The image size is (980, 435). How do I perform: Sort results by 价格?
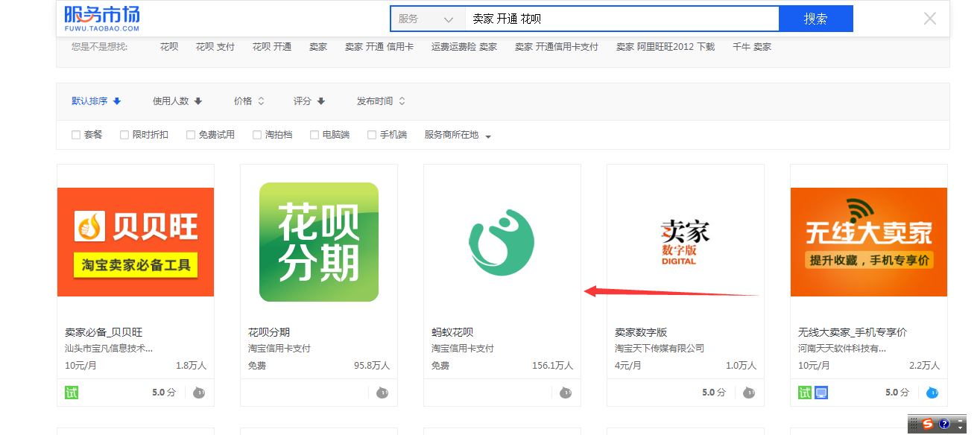pos(249,101)
